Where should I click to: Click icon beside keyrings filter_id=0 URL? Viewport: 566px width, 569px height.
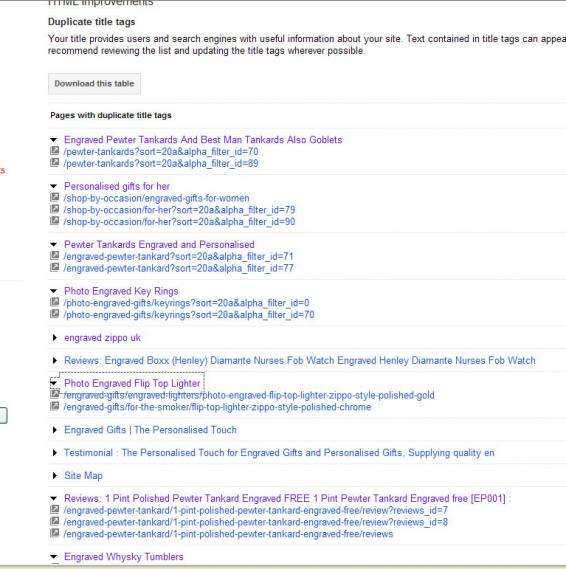(x=54, y=302)
